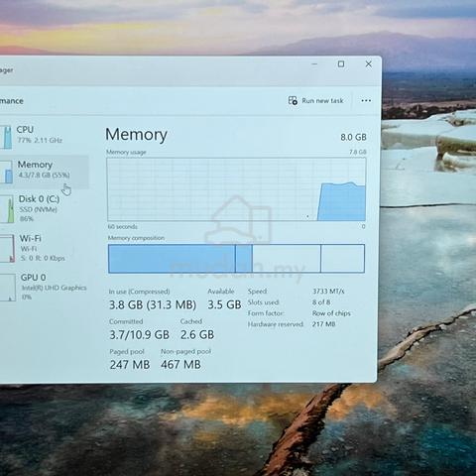Image resolution: width=476 pixels, height=476 pixels.
Task: Click the Memory usage graph area
Action: [236, 189]
